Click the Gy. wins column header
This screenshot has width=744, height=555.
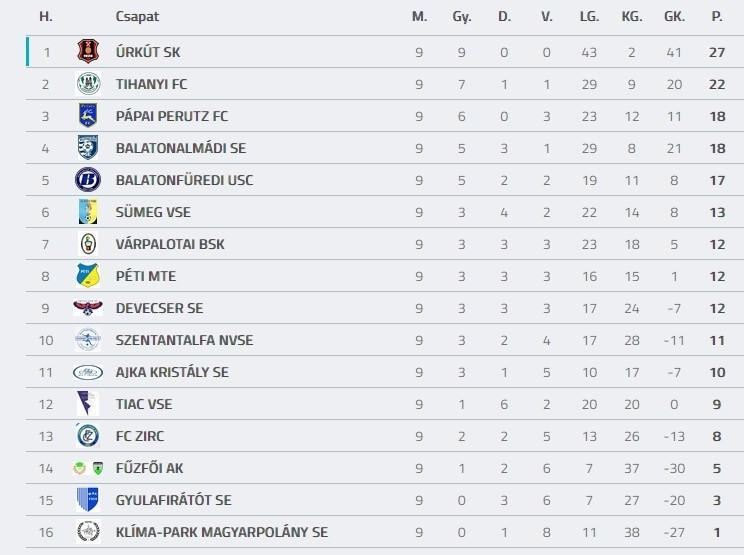(x=461, y=17)
